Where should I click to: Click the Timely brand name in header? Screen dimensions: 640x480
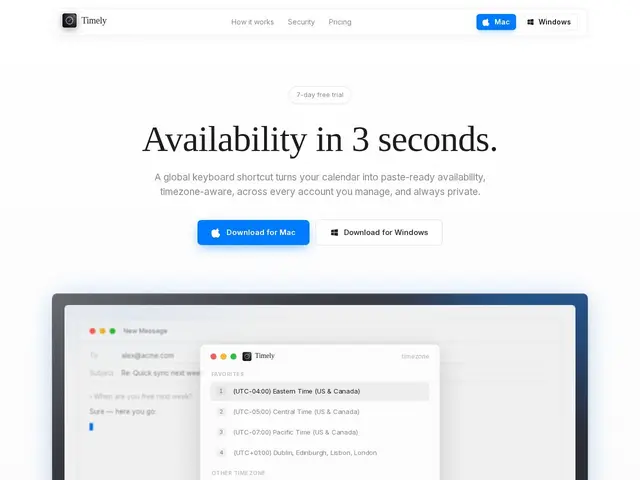[x=94, y=20]
